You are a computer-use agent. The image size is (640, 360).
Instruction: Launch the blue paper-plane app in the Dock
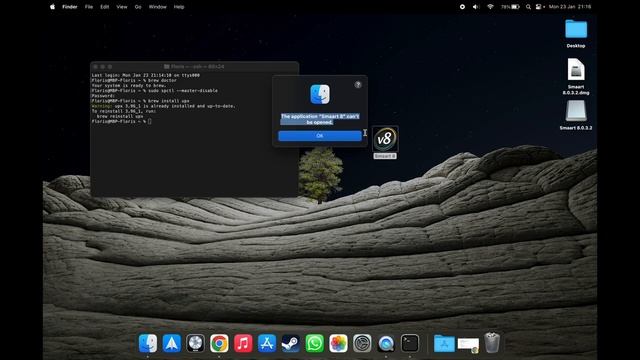coord(172,343)
